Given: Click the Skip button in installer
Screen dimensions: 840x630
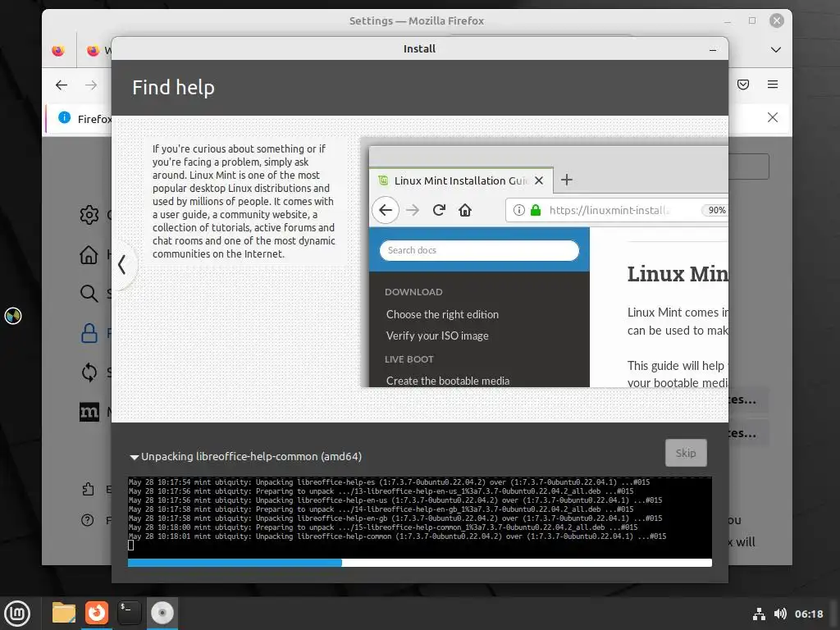Looking at the screenshot, I should click(x=686, y=453).
